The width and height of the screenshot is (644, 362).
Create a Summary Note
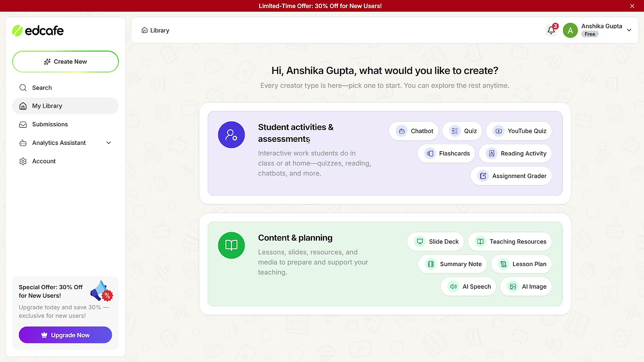(453, 264)
